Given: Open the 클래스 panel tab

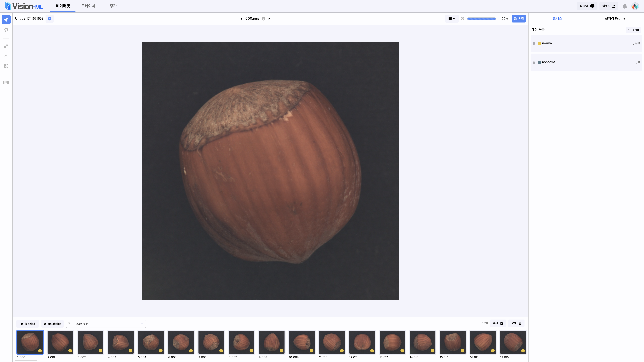Looking at the screenshot, I should pos(557,18).
